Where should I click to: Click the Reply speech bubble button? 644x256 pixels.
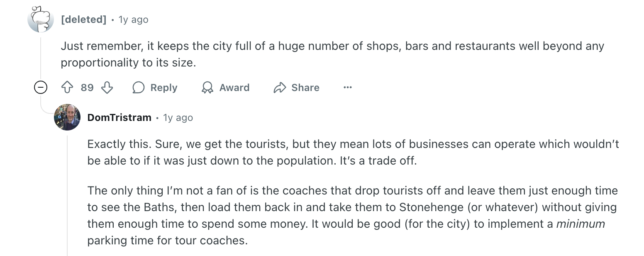pyautogui.click(x=155, y=88)
